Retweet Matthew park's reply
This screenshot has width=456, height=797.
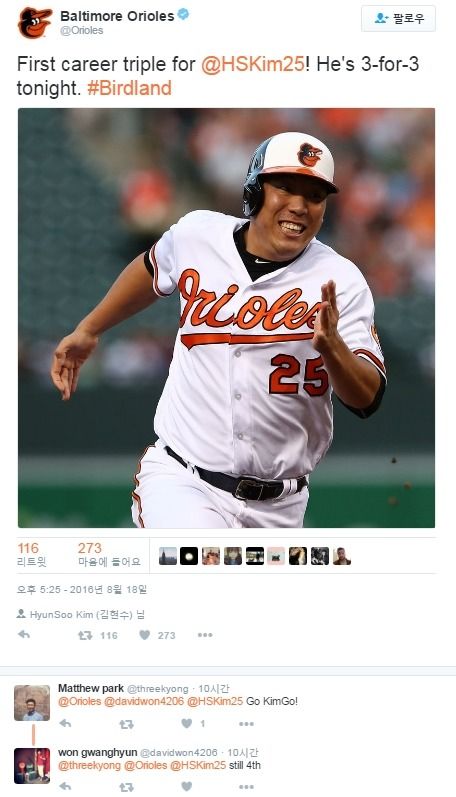pyautogui.click(x=126, y=724)
